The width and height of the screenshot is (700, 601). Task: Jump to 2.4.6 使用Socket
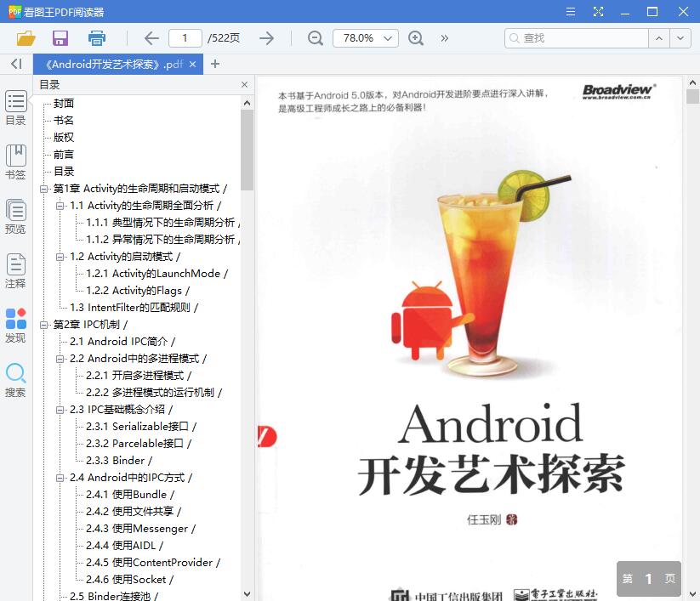[129, 580]
